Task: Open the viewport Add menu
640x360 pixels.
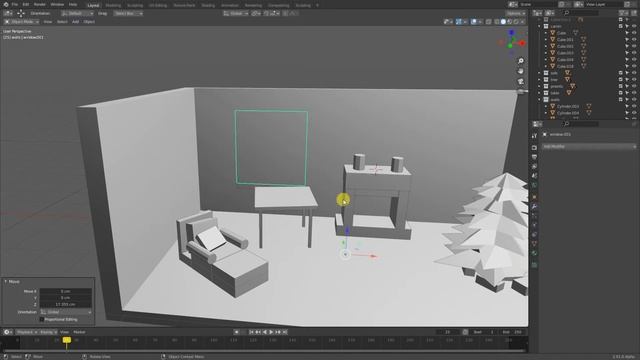Action: click(x=75, y=22)
